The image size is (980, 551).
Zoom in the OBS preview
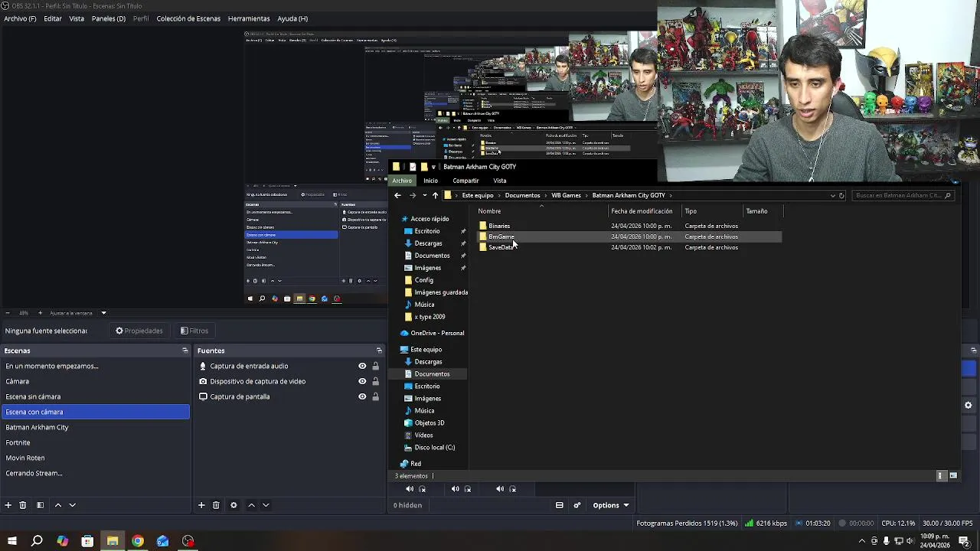(x=41, y=313)
